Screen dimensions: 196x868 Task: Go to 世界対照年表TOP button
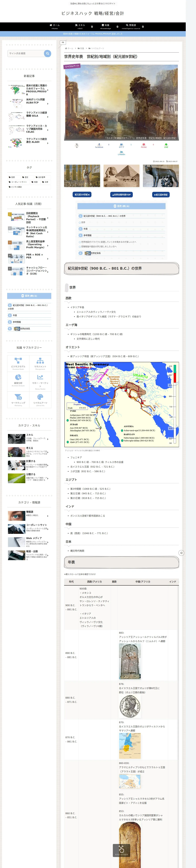tap(122, 195)
